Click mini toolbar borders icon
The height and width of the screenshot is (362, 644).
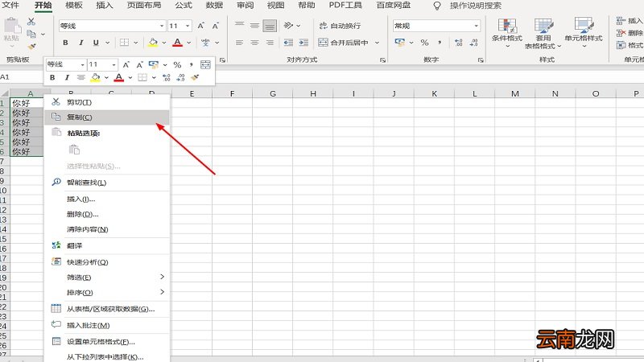click(x=142, y=77)
